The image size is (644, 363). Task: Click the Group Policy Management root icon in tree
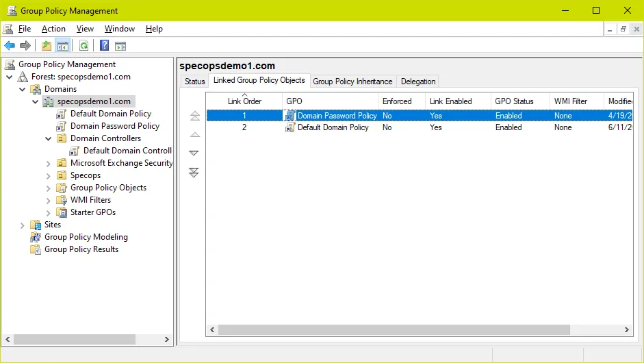10,64
